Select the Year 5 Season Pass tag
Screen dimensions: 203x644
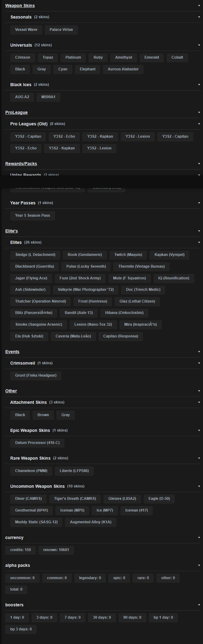pos(32,215)
